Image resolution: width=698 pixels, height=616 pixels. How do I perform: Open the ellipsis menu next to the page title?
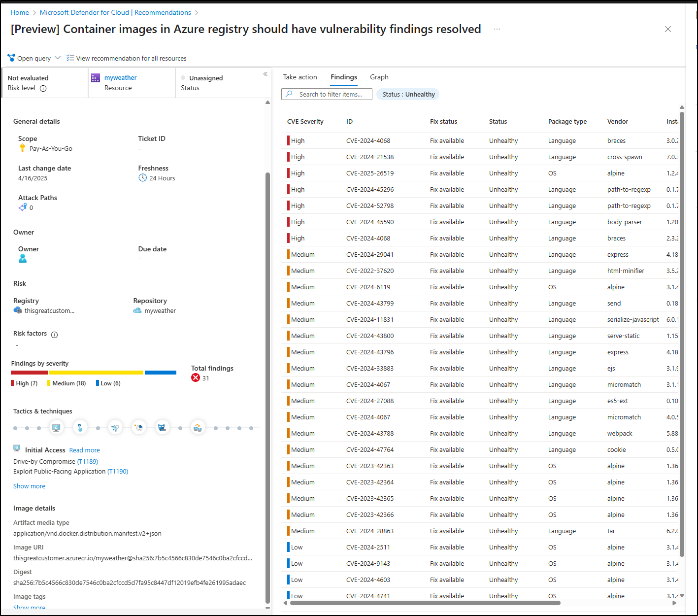497,29
